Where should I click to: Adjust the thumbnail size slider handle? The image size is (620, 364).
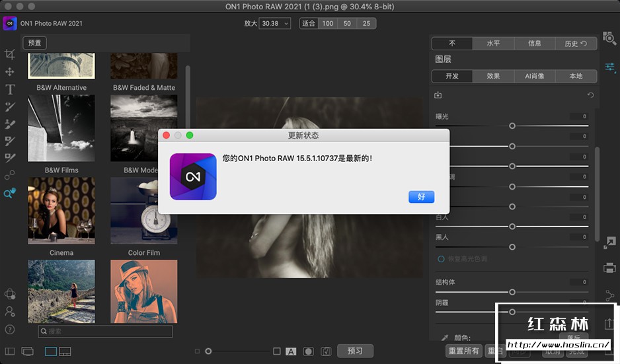(208, 351)
